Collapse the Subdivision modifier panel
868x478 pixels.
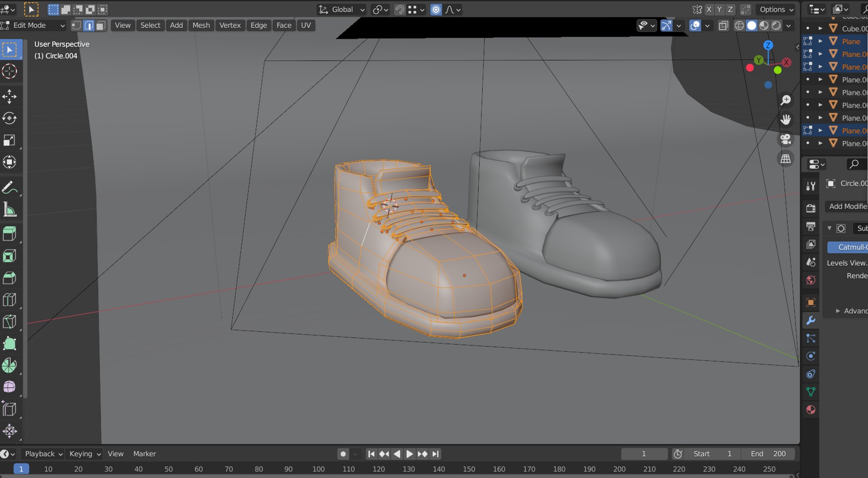pyautogui.click(x=829, y=228)
